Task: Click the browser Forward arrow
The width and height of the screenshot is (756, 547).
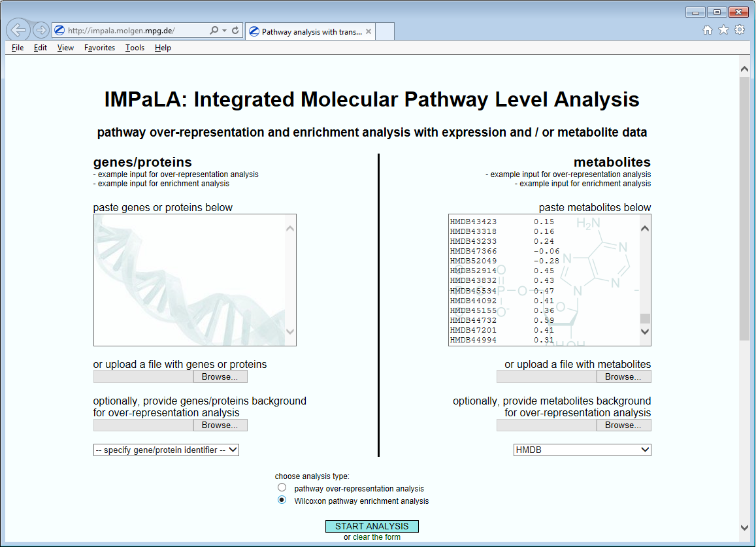Action: pyautogui.click(x=41, y=30)
